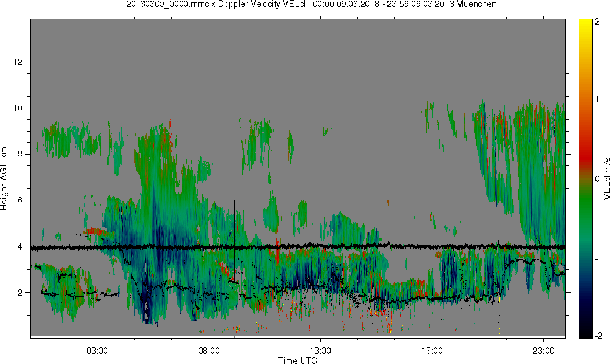
Task: Click the colorbar tick label '-2'
Action: (598, 336)
